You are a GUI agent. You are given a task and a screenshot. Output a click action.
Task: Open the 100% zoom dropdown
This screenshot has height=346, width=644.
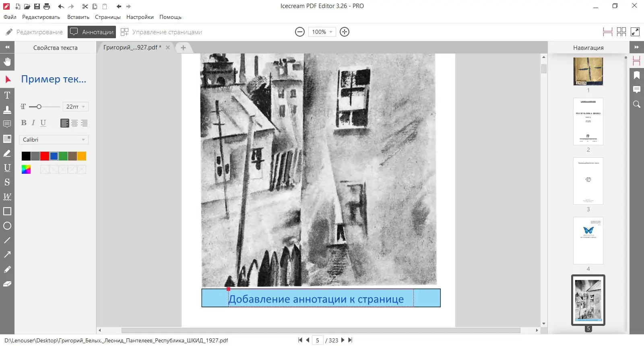pyautogui.click(x=322, y=32)
